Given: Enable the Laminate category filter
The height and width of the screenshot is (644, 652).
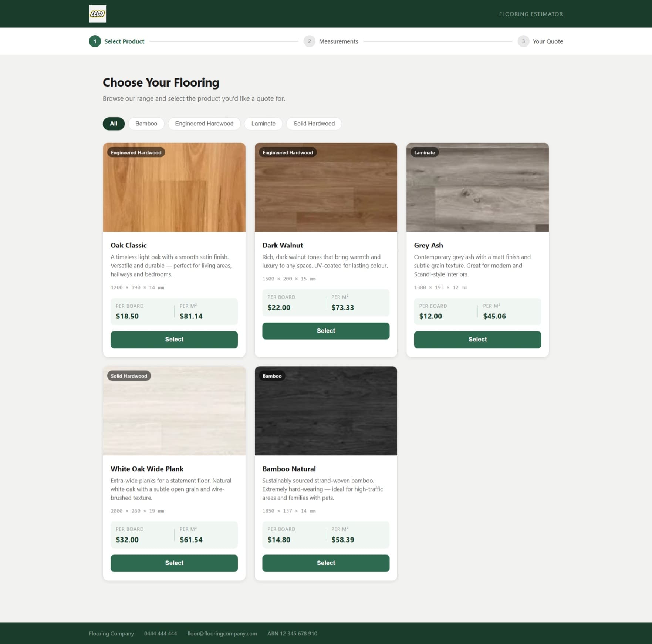Looking at the screenshot, I should pos(263,124).
